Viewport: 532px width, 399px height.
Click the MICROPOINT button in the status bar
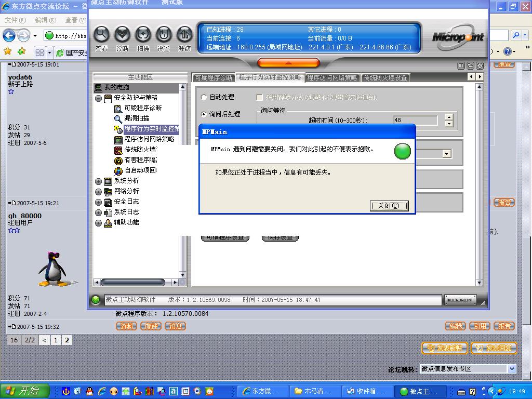(460, 300)
